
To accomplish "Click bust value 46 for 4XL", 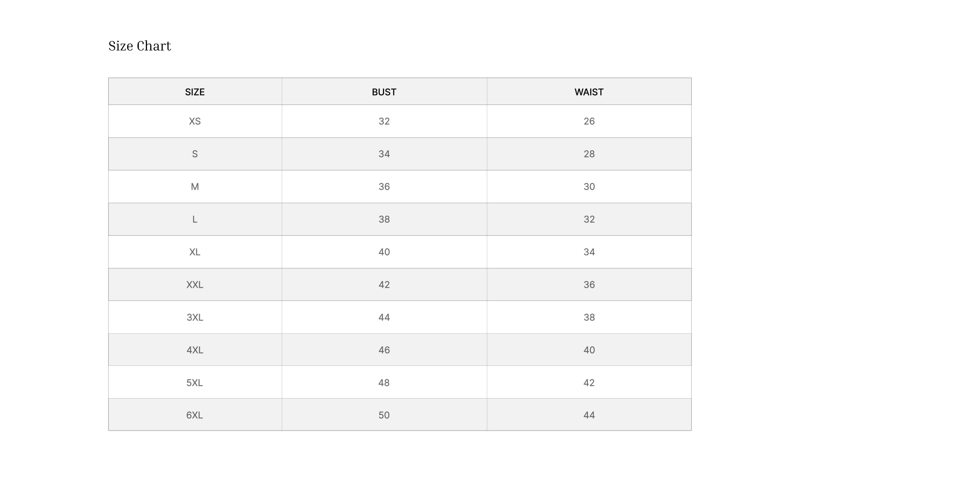I will 384,350.
